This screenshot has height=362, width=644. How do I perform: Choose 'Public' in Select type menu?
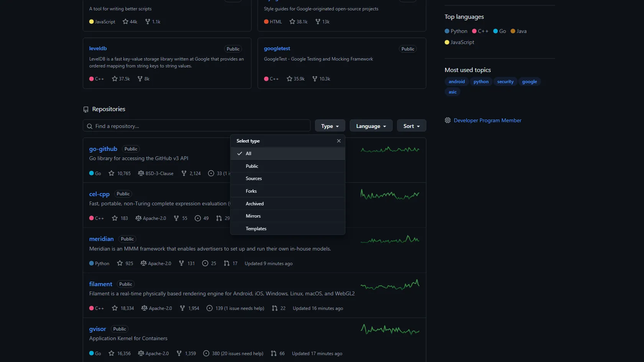pyautogui.click(x=287, y=166)
